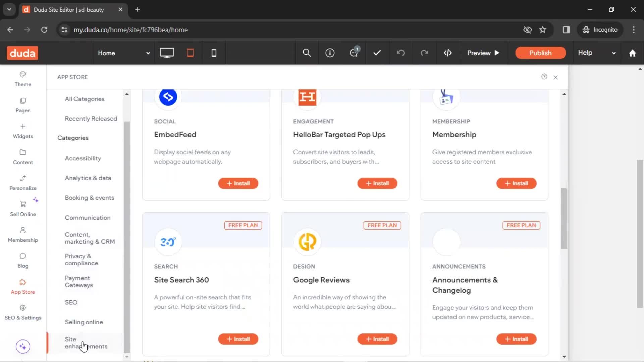Choose the SEO category
The width and height of the screenshot is (644, 362).
click(x=71, y=302)
